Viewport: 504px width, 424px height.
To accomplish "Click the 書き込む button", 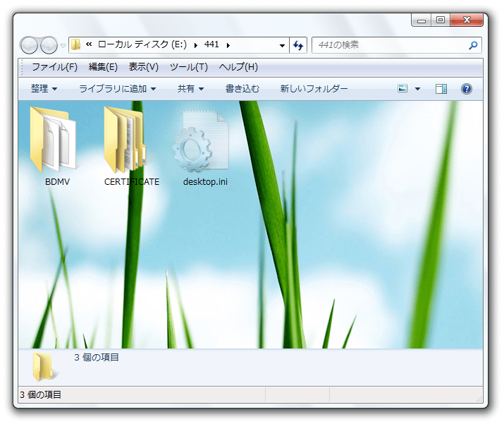I will tap(242, 88).
